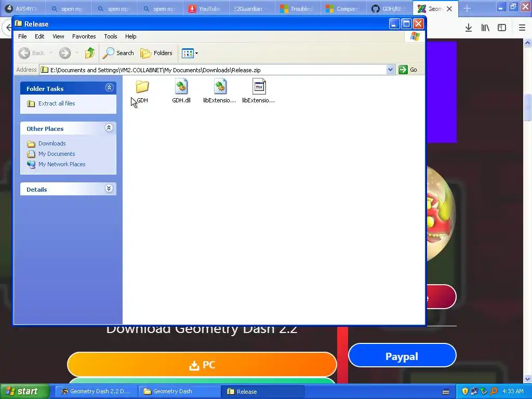Switch to the GDH/README GitHub tab
The image size is (532, 399).
pyautogui.click(x=389, y=8)
